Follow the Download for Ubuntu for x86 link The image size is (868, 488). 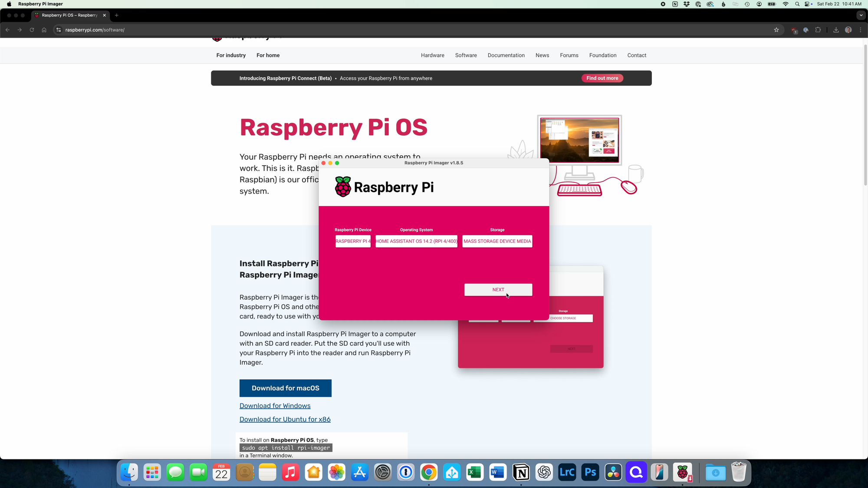coord(285,419)
